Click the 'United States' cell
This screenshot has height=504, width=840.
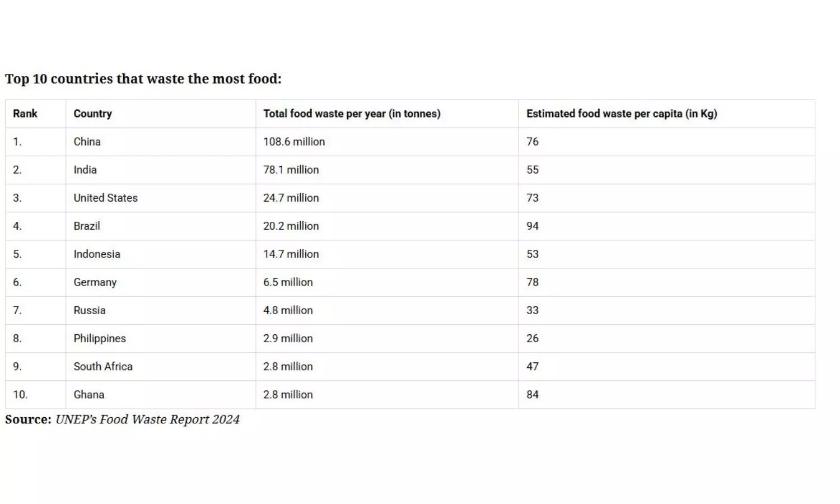tap(106, 198)
